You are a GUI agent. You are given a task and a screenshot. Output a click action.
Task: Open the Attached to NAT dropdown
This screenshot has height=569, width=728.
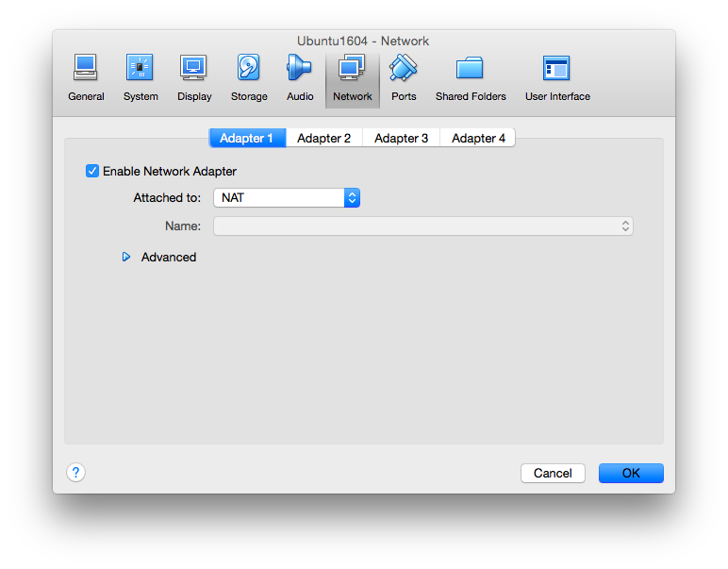[287, 198]
